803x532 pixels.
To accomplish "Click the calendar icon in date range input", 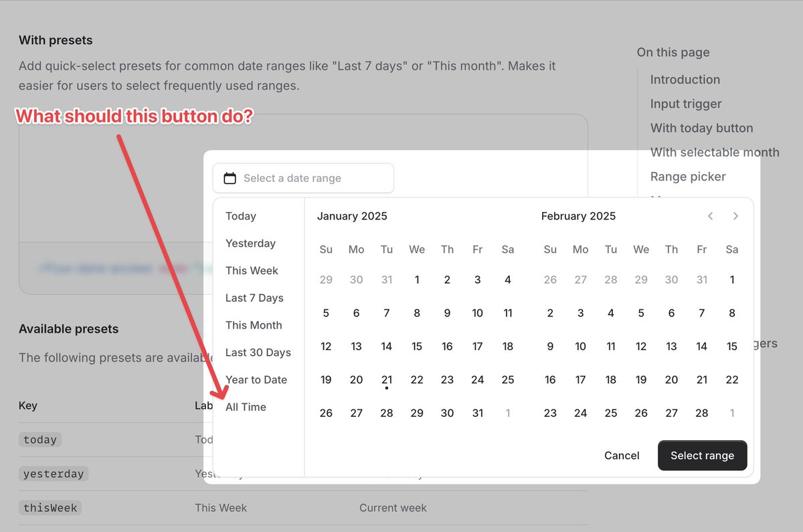I will point(230,178).
